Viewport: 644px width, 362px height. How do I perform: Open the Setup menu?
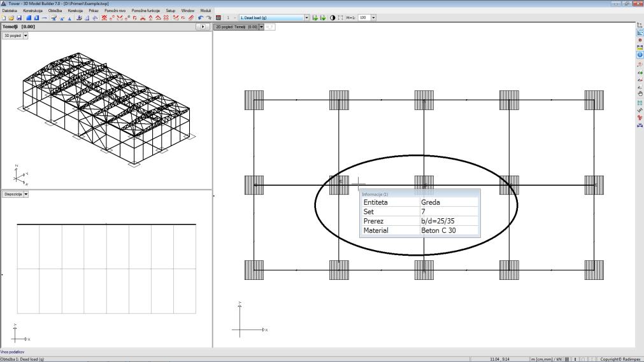171,11
